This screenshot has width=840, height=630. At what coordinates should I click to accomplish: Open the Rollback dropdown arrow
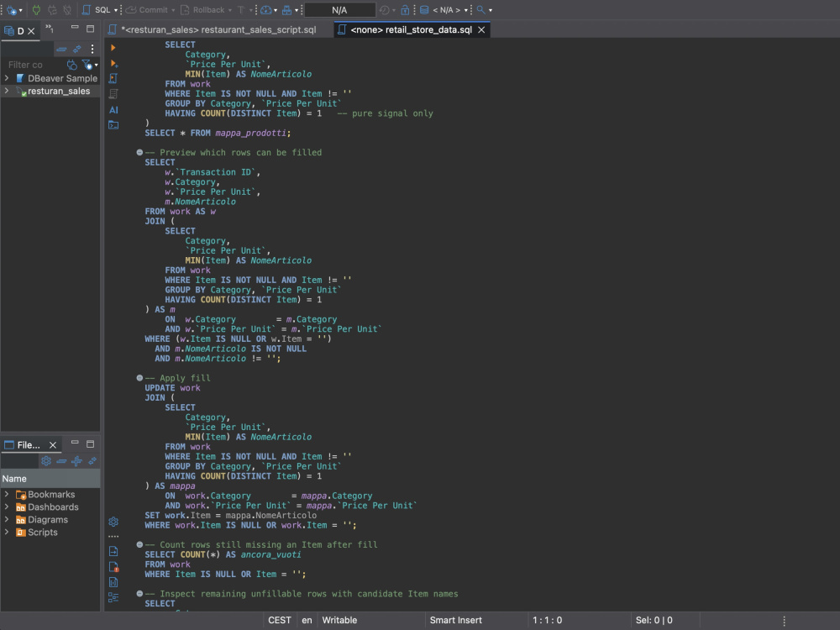tap(230, 10)
